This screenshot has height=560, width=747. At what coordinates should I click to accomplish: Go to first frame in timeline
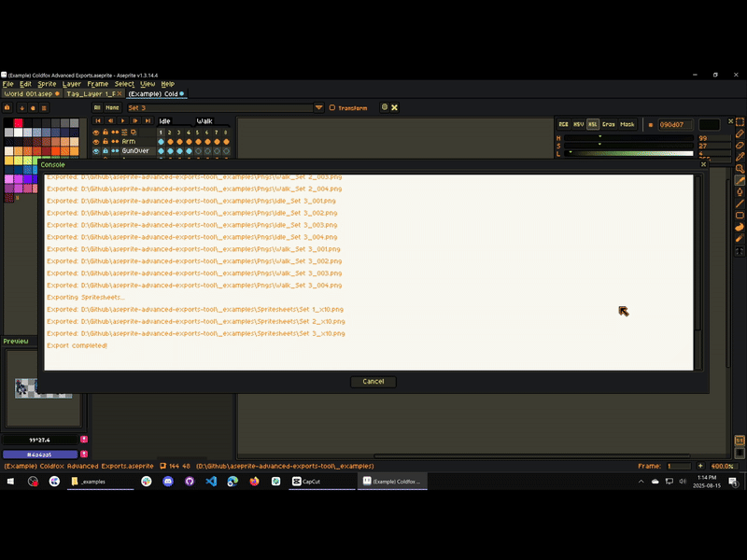pos(98,121)
